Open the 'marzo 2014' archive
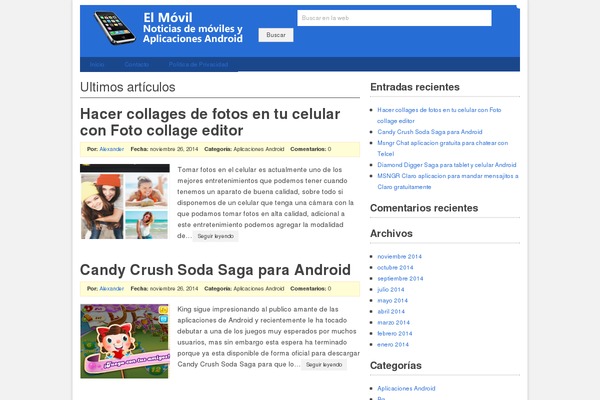Viewport: 600px width, 400px height. pos(393,323)
